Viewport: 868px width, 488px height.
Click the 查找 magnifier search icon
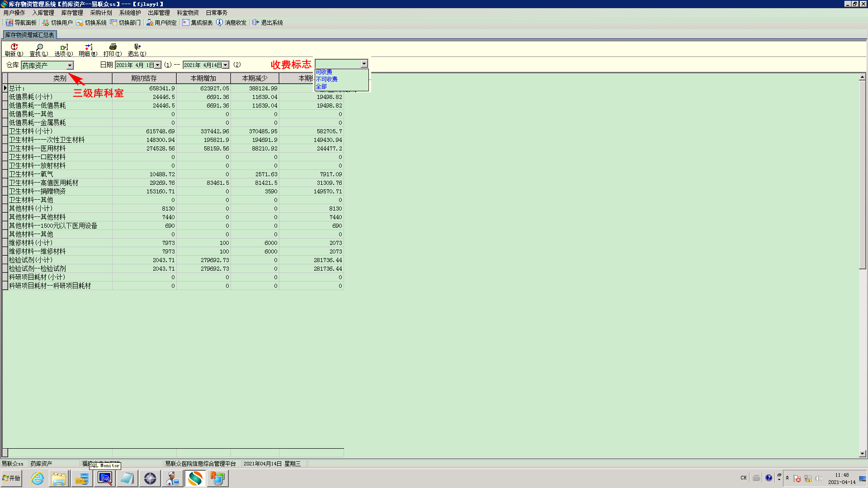pos(39,47)
